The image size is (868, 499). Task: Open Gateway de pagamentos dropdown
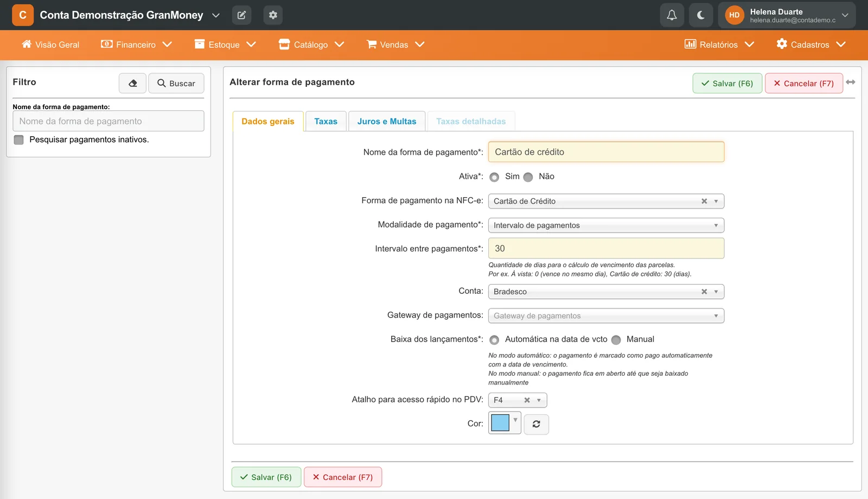[606, 316]
